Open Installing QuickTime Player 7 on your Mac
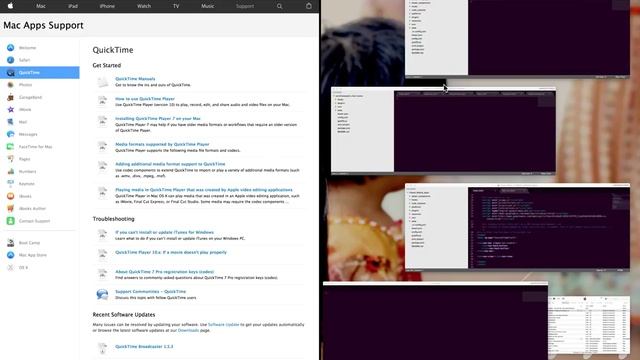Image resolution: width=640 pixels, height=360 pixels. (158, 118)
